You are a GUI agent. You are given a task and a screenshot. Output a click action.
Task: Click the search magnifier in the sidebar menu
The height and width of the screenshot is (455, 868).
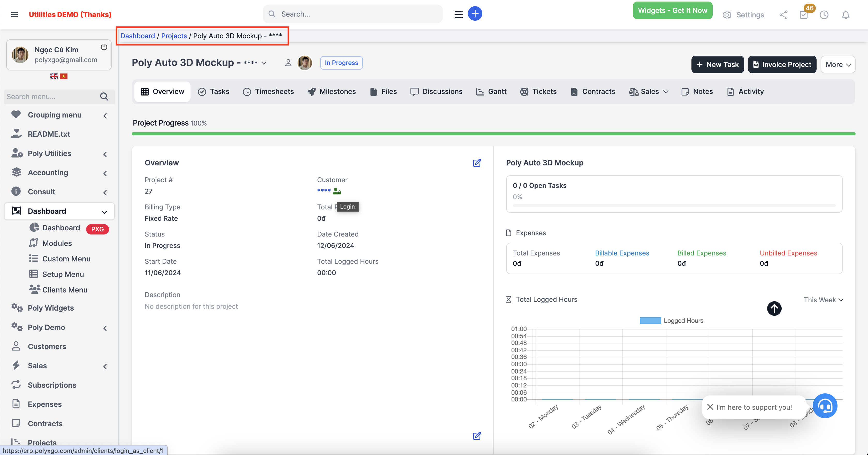coord(104,97)
